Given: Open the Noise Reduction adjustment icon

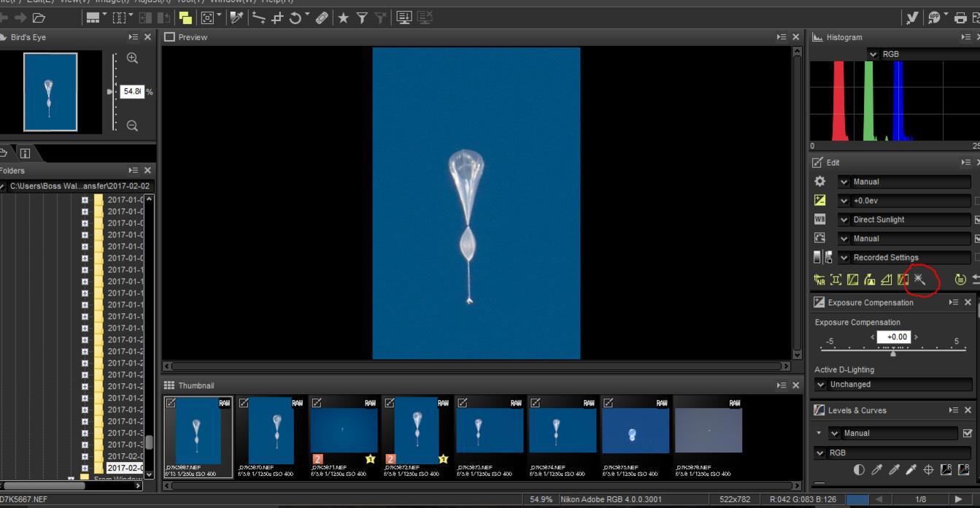Looking at the screenshot, I should tap(821, 280).
